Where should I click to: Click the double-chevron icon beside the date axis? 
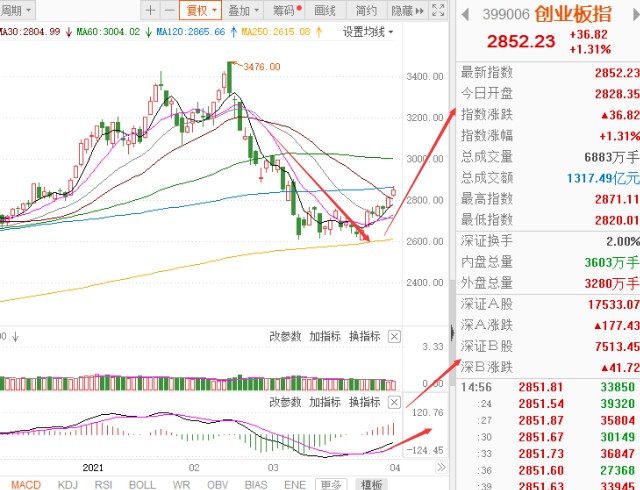441,467
